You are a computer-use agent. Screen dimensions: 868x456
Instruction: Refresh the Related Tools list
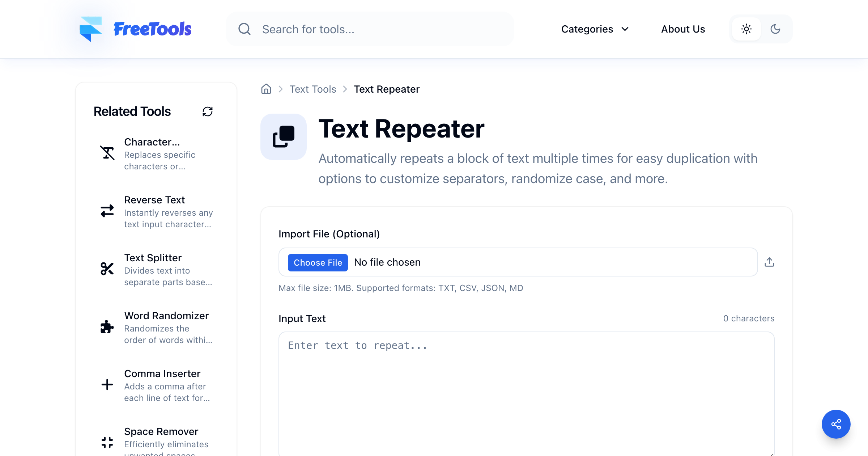point(208,111)
